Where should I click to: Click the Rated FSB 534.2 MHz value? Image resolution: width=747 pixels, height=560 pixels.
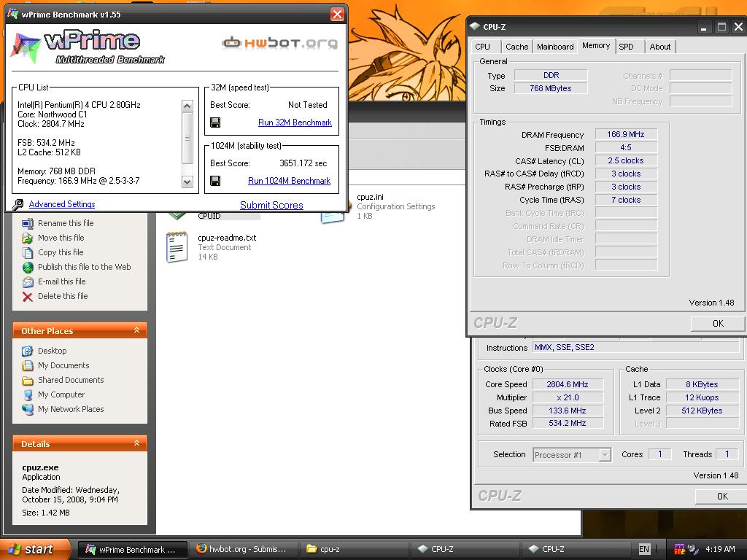tap(568, 424)
